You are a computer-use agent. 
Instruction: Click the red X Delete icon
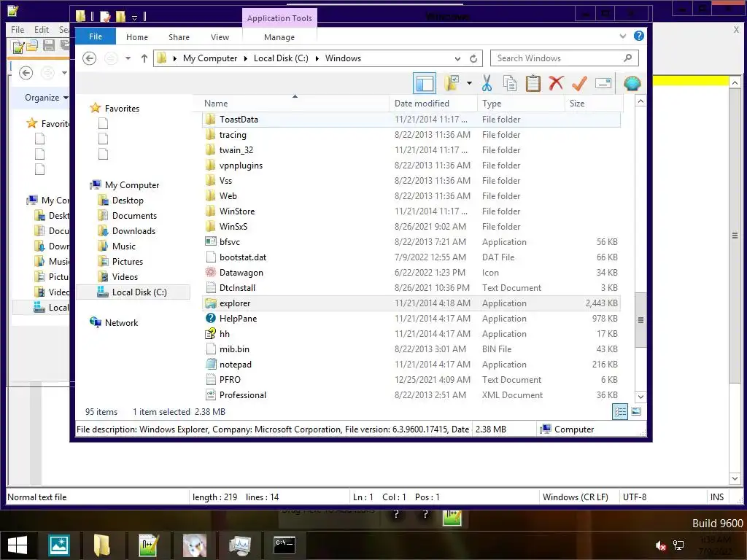tap(556, 83)
